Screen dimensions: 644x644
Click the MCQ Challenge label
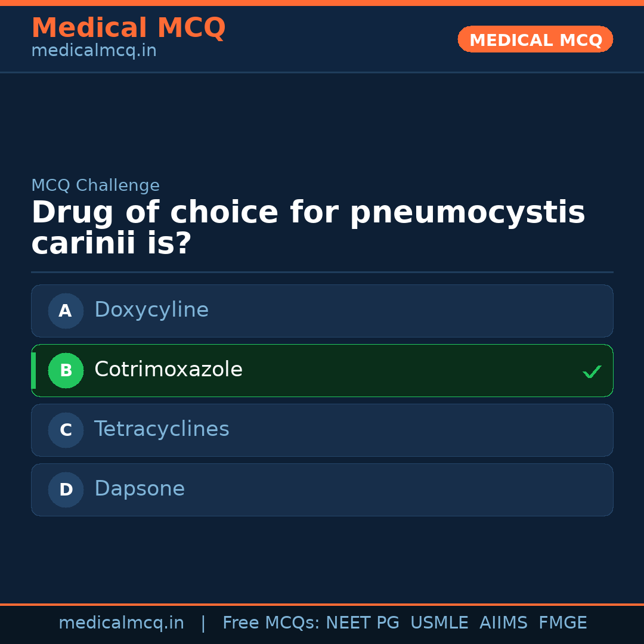point(95,185)
